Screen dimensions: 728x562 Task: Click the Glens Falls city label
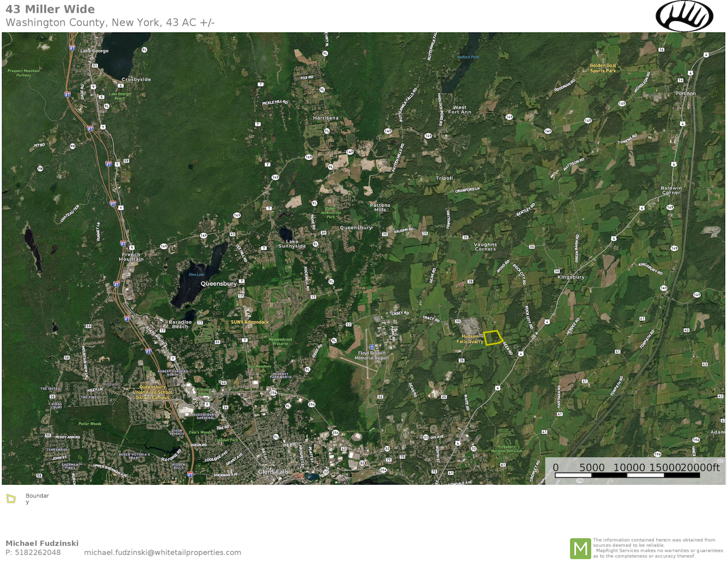tap(273, 472)
